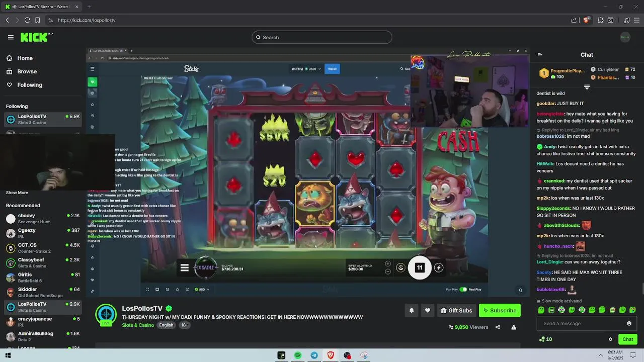
Task: Increase bet with plus button in slot
Action: click(x=387, y=263)
